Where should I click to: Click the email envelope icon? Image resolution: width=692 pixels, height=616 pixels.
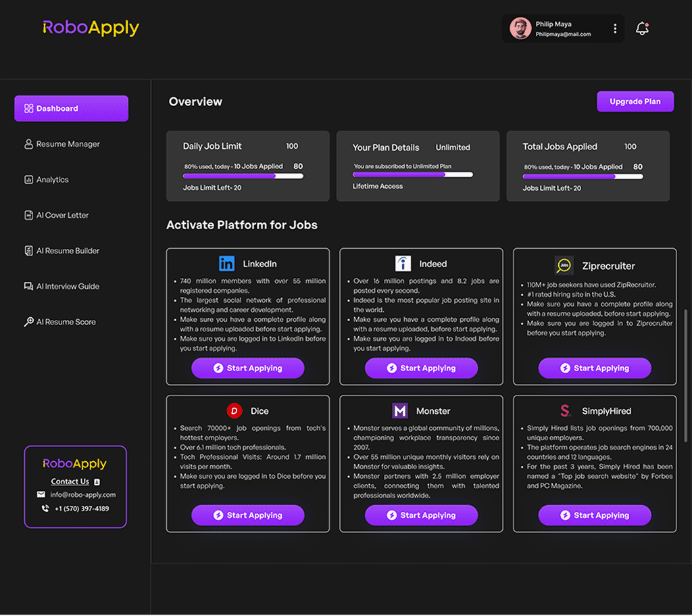click(x=41, y=494)
